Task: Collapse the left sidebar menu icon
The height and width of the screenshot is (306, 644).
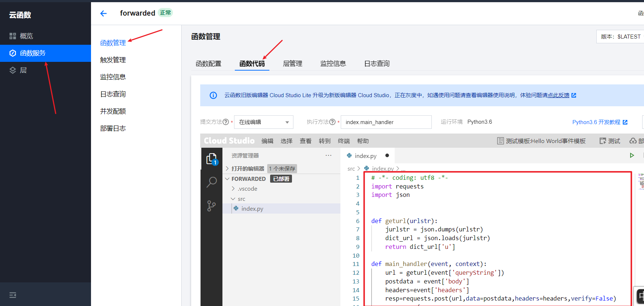Action: [x=13, y=295]
